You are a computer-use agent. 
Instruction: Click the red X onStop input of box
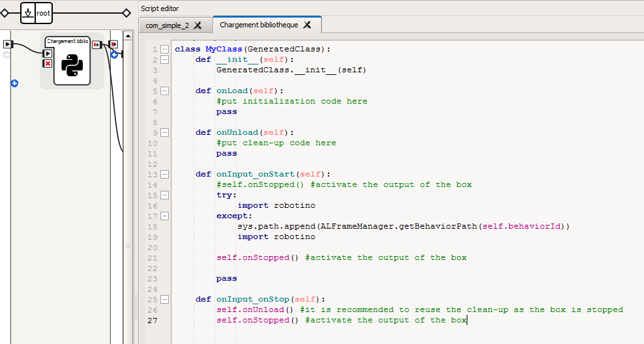[x=48, y=63]
